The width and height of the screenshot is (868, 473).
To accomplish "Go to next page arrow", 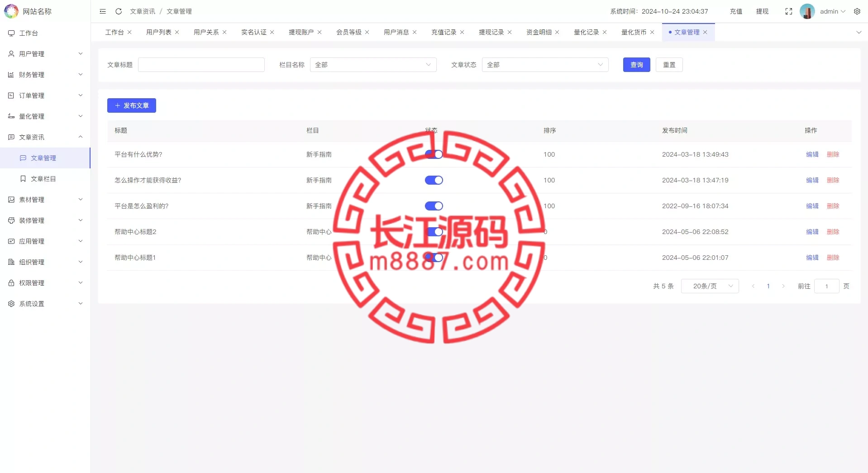I will pyautogui.click(x=783, y=286).
